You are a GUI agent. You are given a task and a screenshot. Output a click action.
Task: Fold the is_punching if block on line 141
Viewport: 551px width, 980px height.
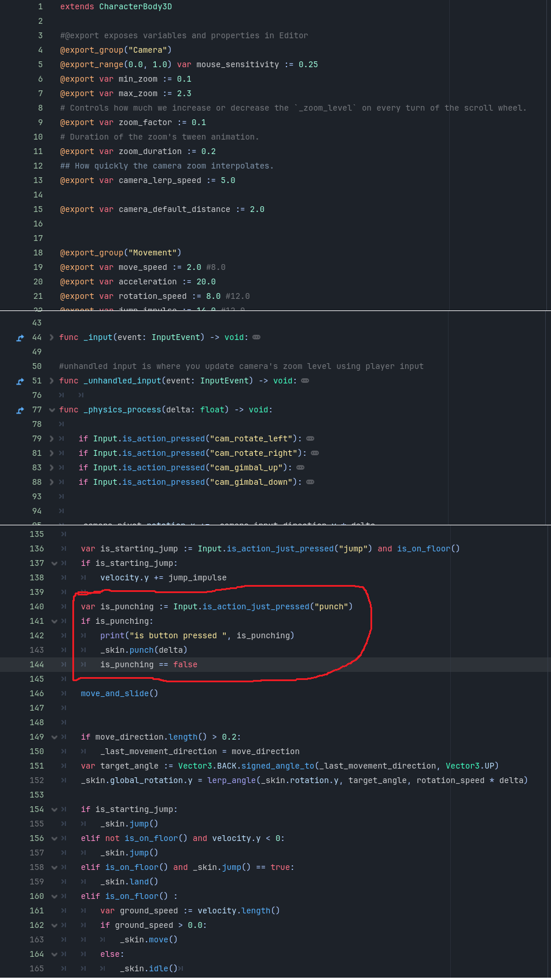pyautogui.click(x=54, y=621)
